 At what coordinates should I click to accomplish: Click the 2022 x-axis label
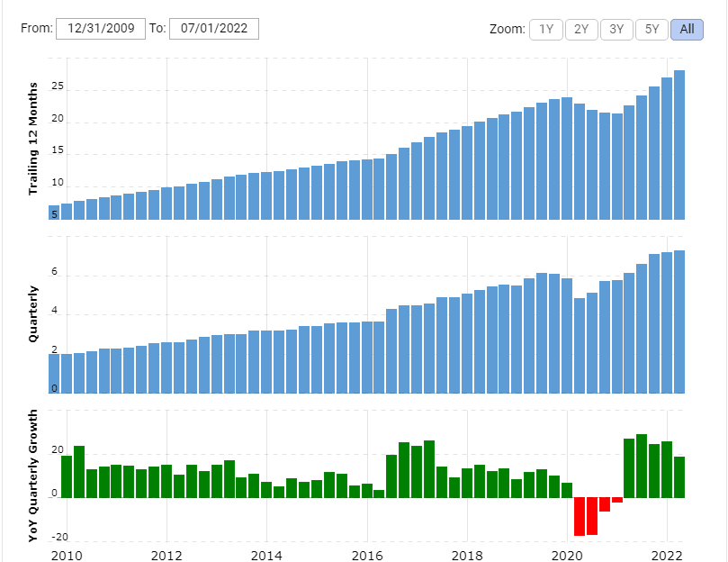tap(667, 555)
